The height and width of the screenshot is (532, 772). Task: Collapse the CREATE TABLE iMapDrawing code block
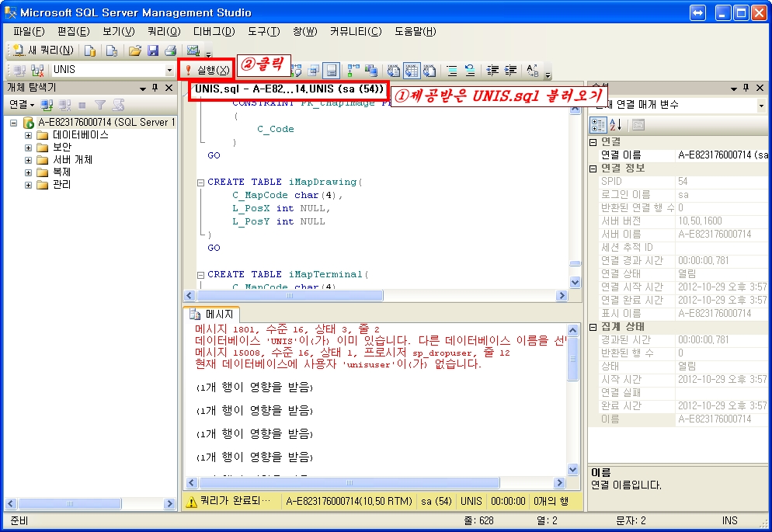200,182
